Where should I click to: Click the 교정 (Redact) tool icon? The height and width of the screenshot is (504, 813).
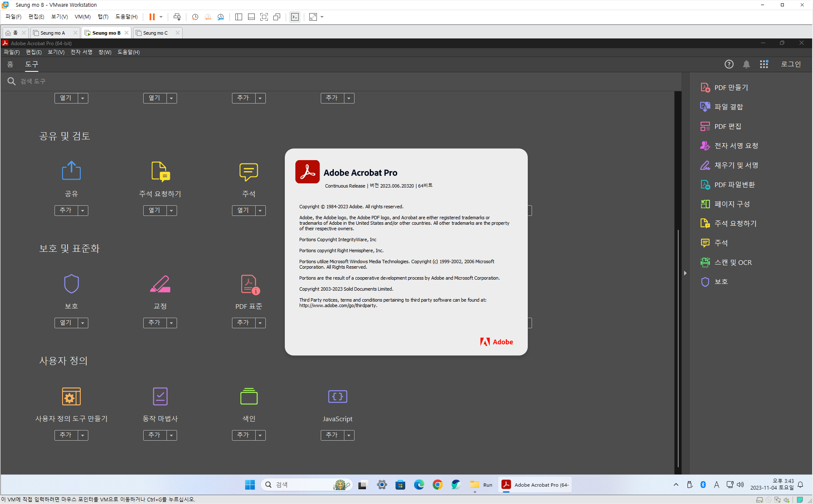tap(160, 283)
